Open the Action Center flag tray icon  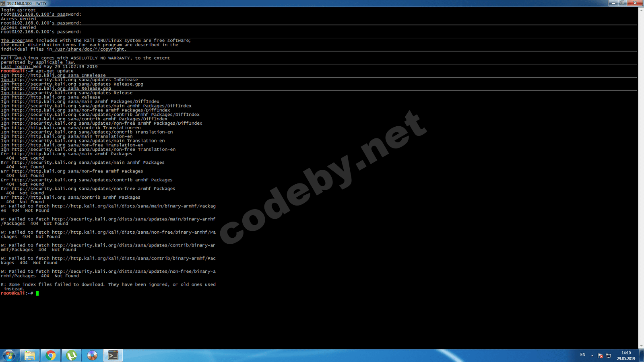(x=600, y=356)
